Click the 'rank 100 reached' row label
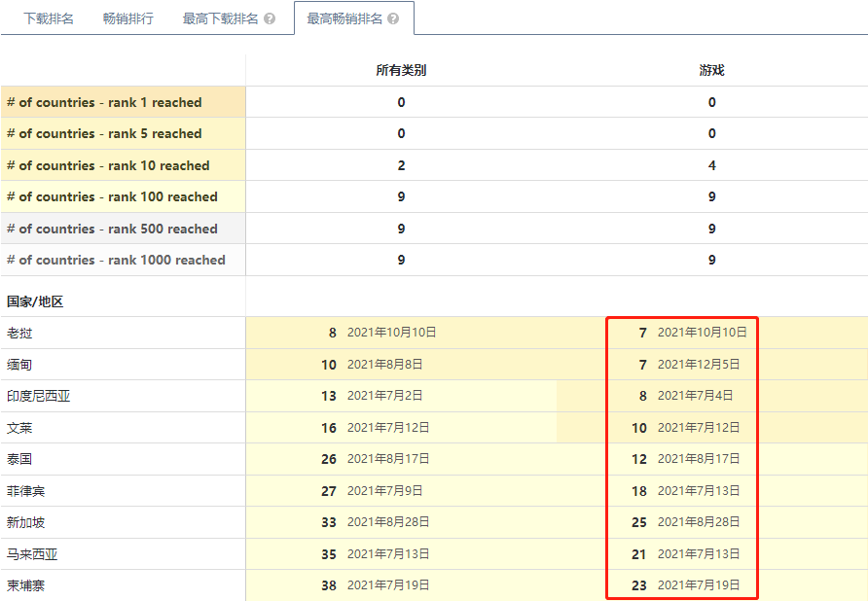 tap(112, 196)
